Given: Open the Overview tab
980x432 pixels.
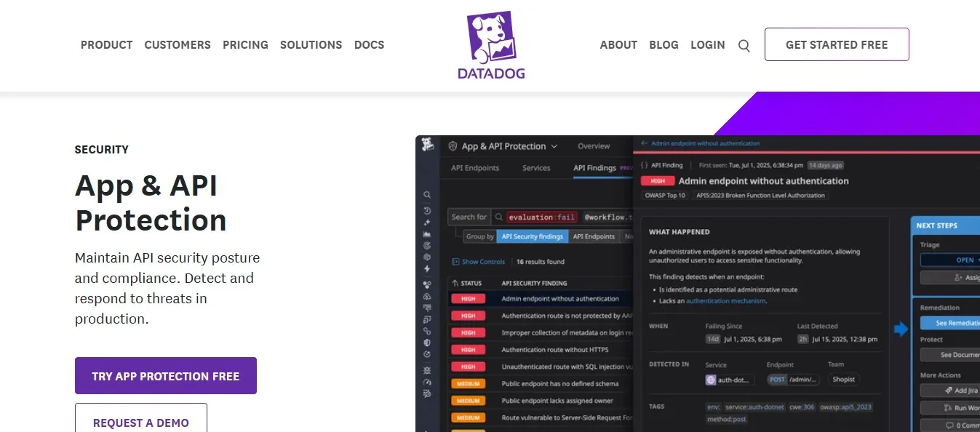Looking at the screenshot, I should pyautogui.click(x=594, y=146).
